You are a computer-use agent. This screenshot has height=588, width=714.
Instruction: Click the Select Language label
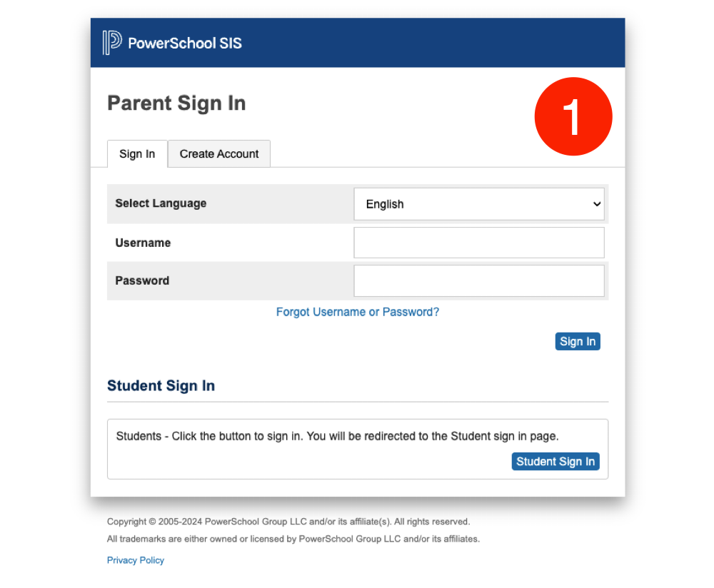coord(161,203)
